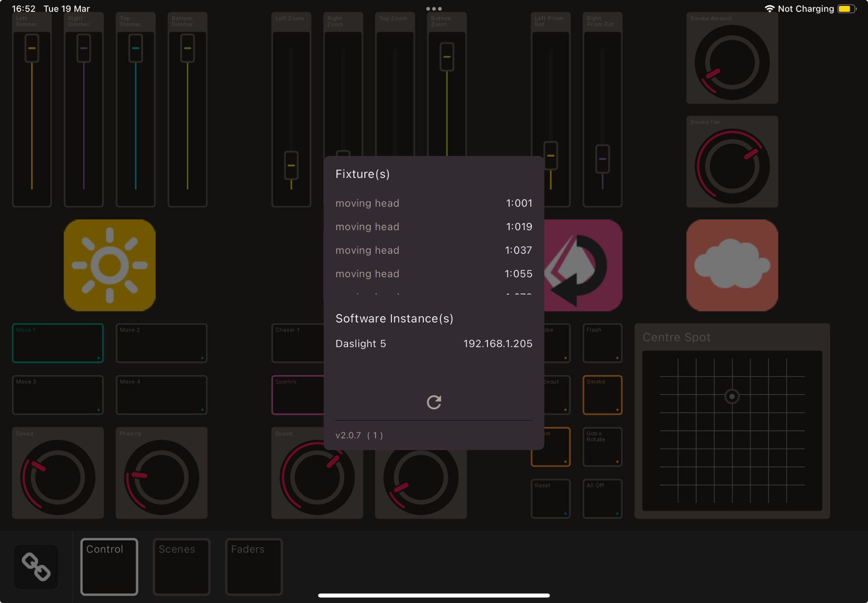The width and height of the screenshot is (868, 603).
Task: Click the Smoke Amount knob
Action: pyautogui.click(x=732, y=63)
